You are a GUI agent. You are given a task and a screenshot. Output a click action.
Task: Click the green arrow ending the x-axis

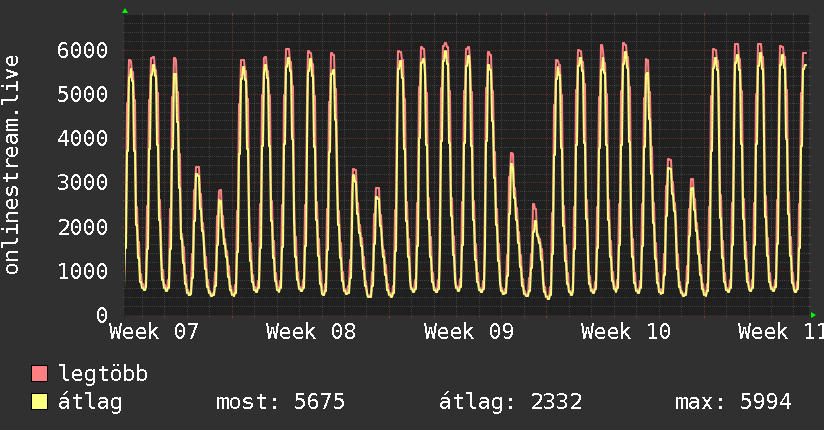pyautogui.click(x=813, y=314)
